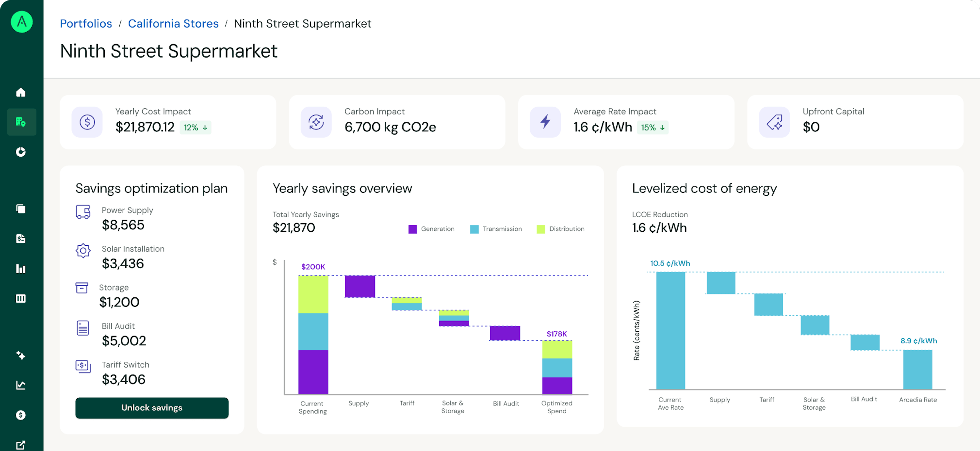
Task: Open California Stores breadcrumb link
Action: pos(173,23)
